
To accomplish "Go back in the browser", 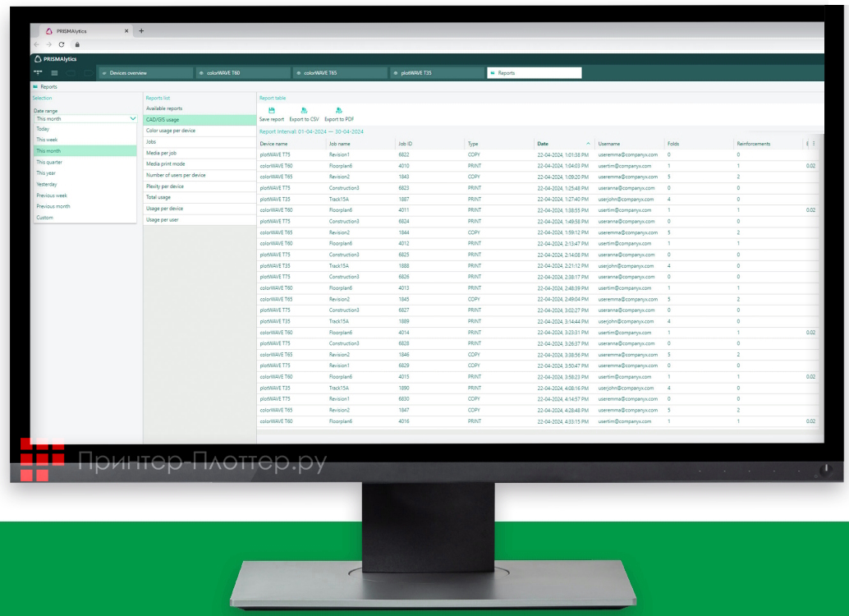I will click(37, 44).
